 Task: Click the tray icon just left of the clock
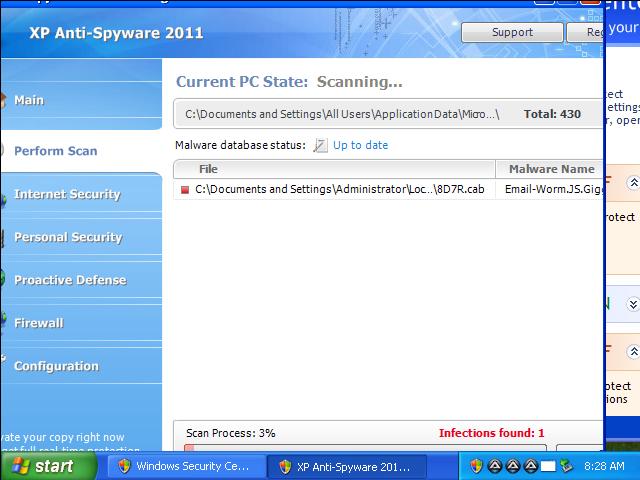coord(566,466)
